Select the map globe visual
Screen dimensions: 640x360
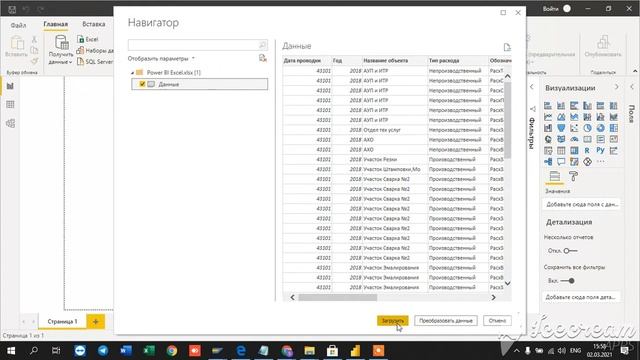coord(548,139)
